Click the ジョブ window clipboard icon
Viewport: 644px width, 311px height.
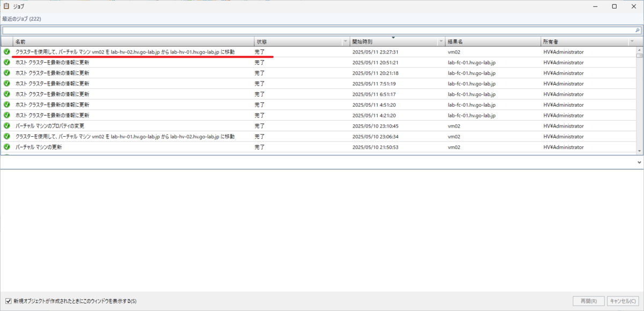click(6, 6)
